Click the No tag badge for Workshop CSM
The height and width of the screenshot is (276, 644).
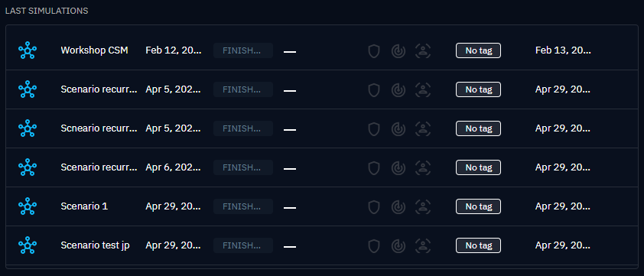(479, 50)
